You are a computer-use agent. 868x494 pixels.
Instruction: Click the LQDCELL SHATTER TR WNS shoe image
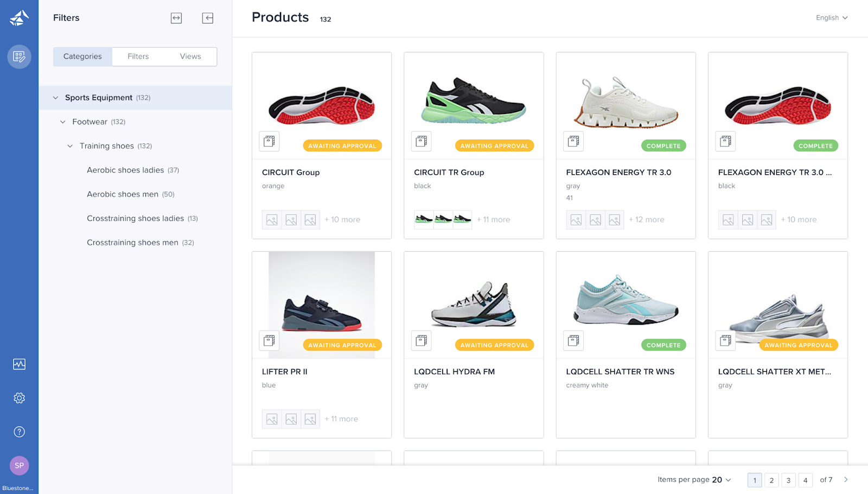(626, 300)
